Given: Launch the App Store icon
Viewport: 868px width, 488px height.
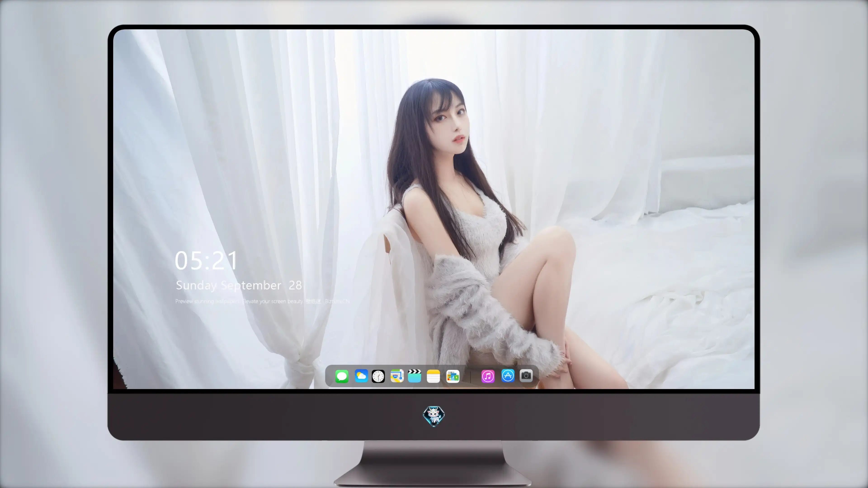Looking at the screenshot, I should pos(508,375).
